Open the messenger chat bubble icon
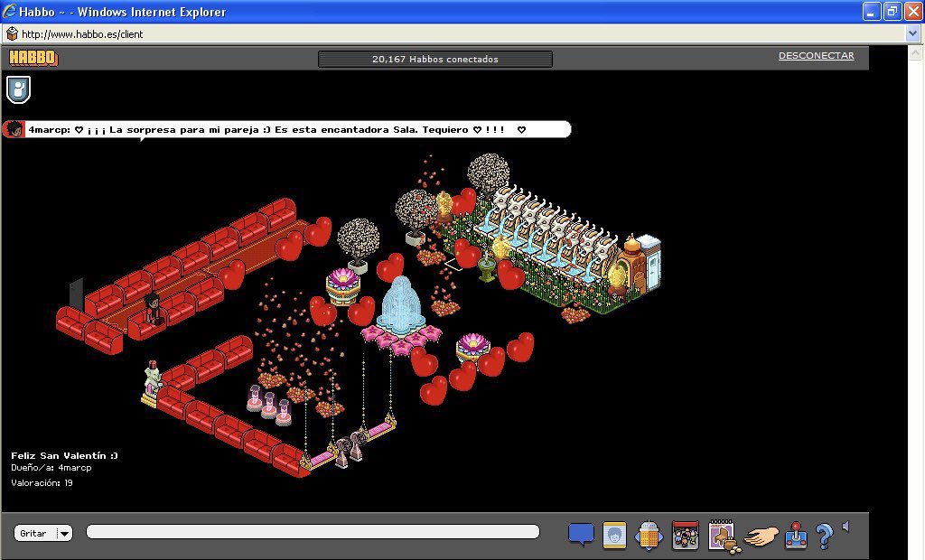 581,534
